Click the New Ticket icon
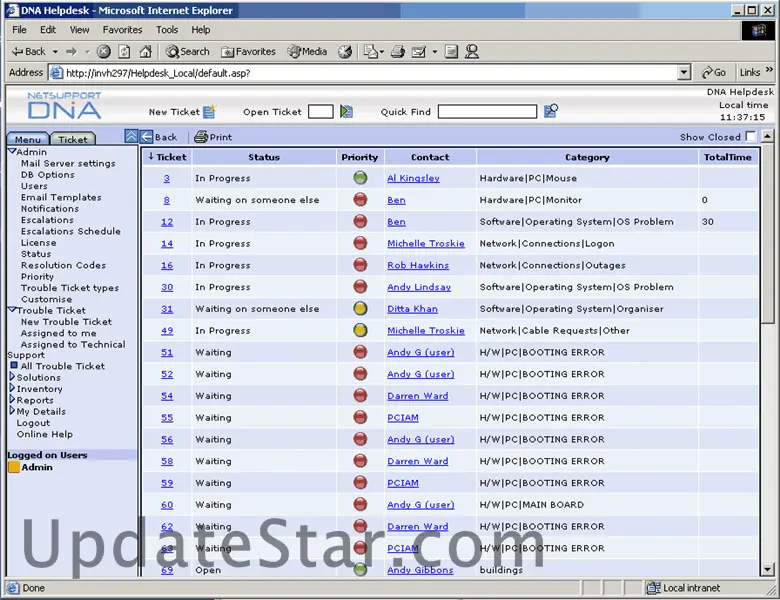 (x=210, y=111)
